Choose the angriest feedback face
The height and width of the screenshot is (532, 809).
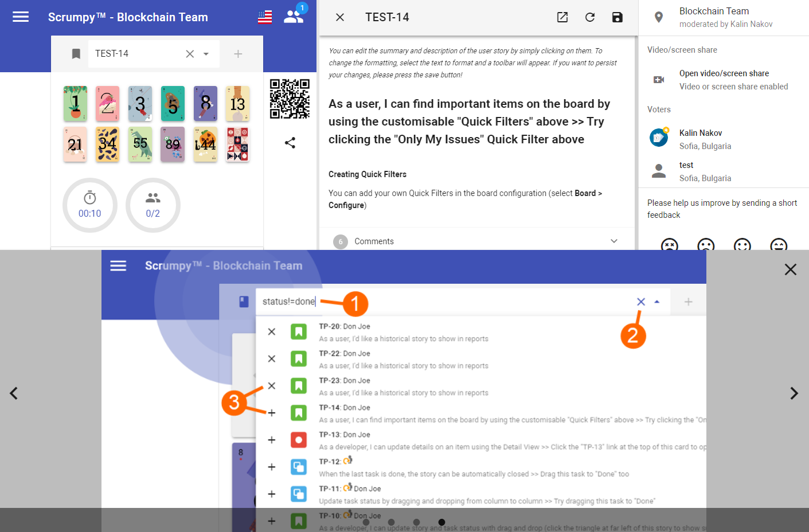point(669,245)
